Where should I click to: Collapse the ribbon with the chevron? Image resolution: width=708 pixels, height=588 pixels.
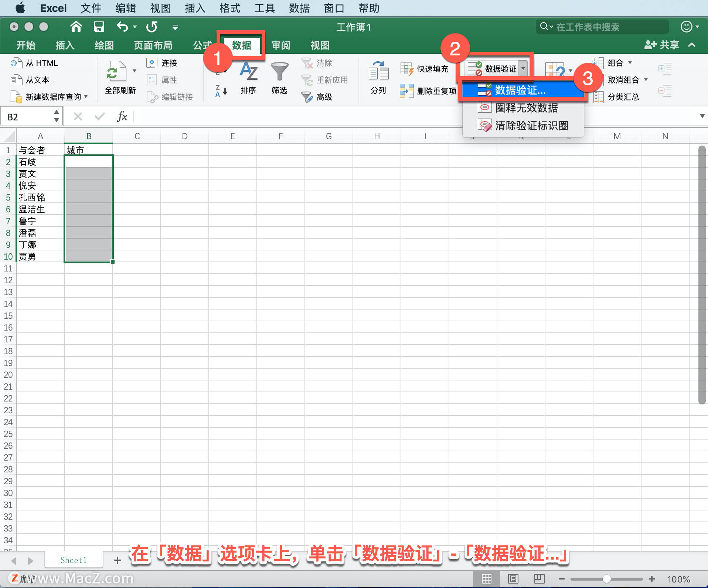[x=691, y=45]
